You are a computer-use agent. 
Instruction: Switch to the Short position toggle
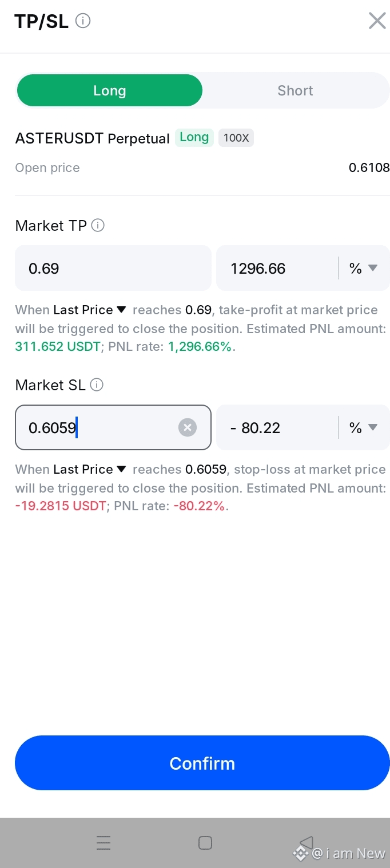pyautogui.click(x=295, y=90)
